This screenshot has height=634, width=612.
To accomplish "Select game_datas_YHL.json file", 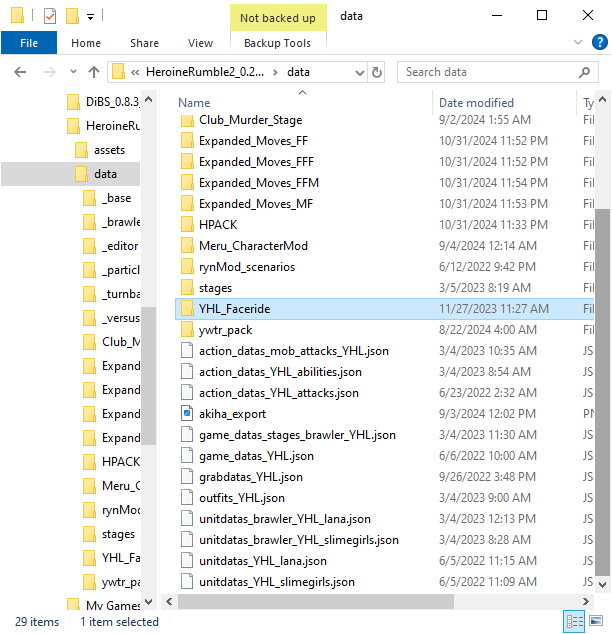I will click(256, 456).
